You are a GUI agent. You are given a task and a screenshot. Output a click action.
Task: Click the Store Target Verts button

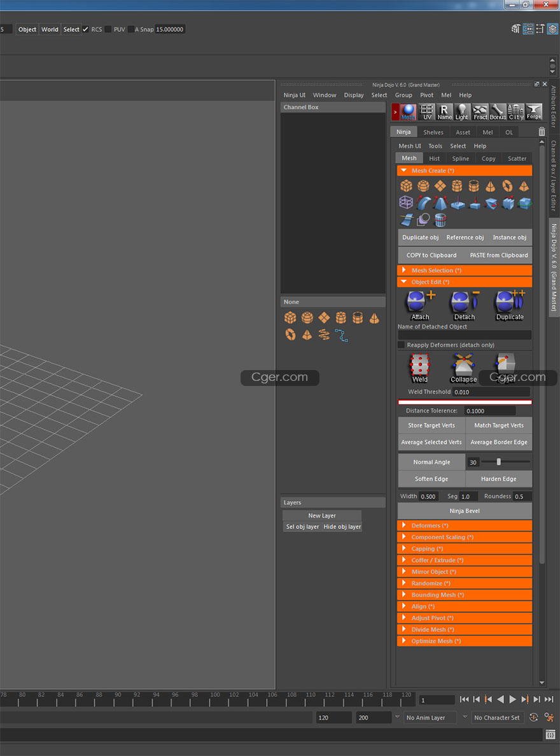[431, 425]
